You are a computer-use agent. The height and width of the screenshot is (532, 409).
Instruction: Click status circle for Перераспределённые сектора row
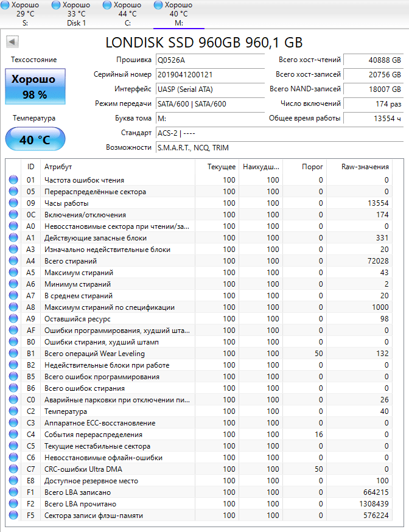pyautogui.click(x=13, y=191)
